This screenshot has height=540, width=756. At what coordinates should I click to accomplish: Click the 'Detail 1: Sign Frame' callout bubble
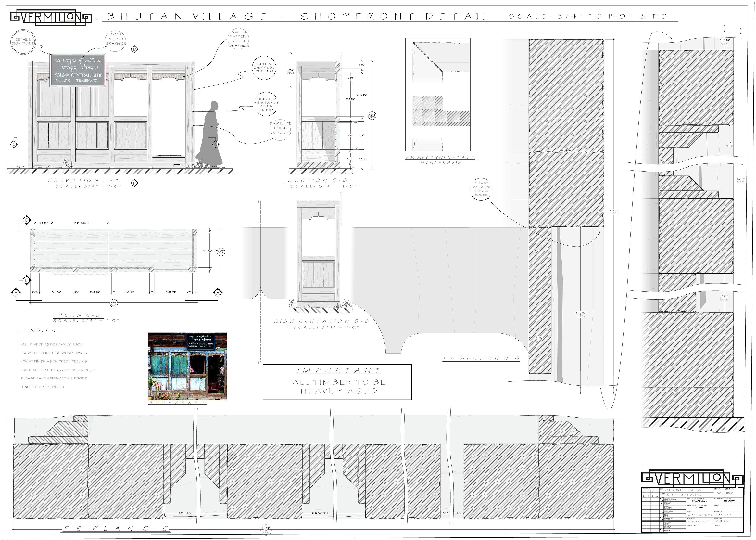[23, 42]
